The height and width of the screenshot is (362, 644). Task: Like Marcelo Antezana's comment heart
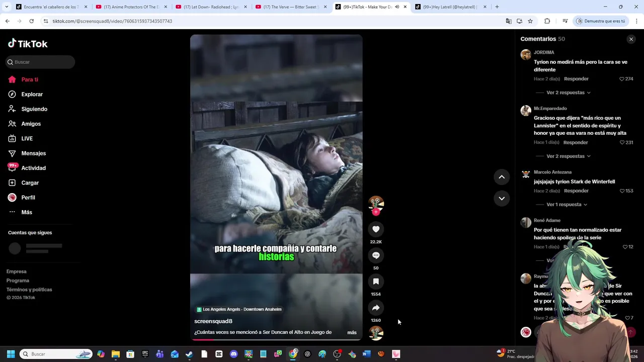pyautogui.click(x=622, y=191)
